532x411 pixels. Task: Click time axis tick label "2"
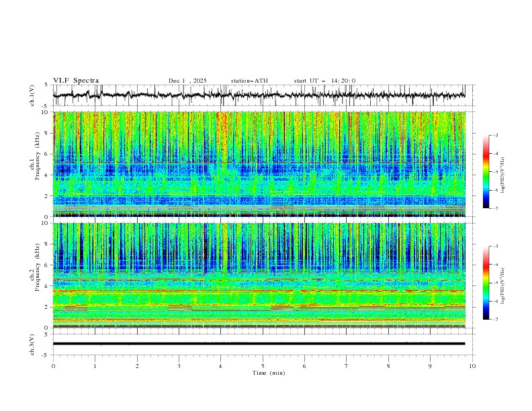137,366
